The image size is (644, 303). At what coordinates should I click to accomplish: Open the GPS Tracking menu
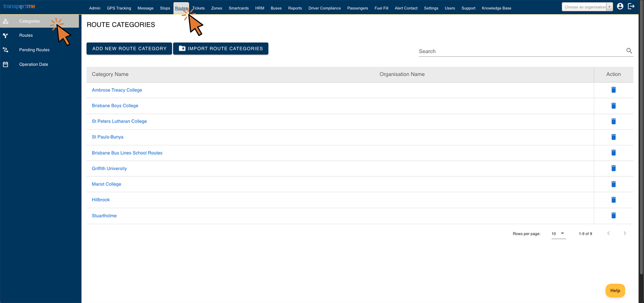click(x=119, y=8)
